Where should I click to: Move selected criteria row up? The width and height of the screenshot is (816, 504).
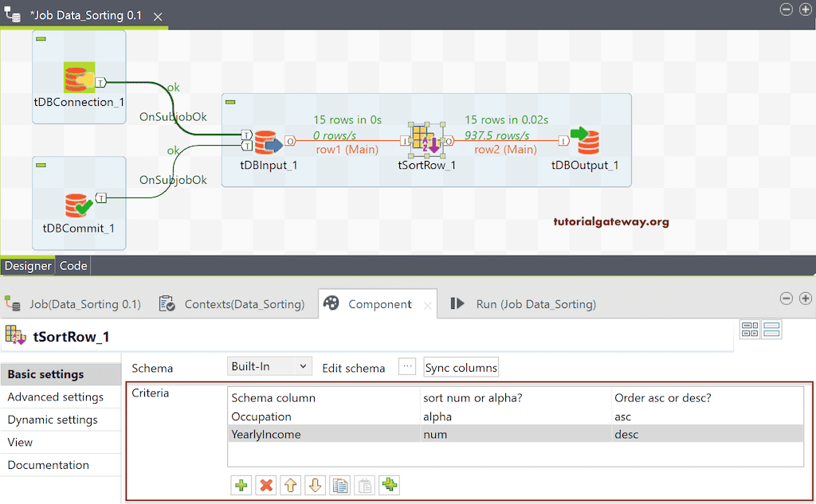[x=290, y=485]
